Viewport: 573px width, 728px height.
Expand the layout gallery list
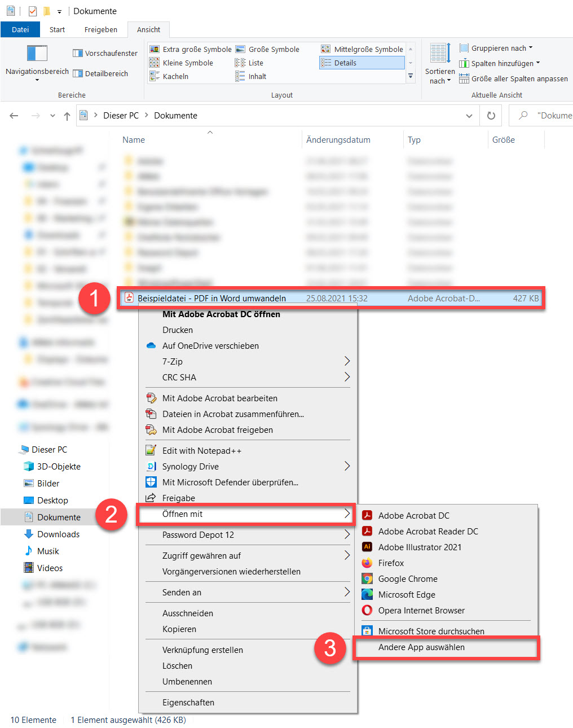tap(411, 76)
